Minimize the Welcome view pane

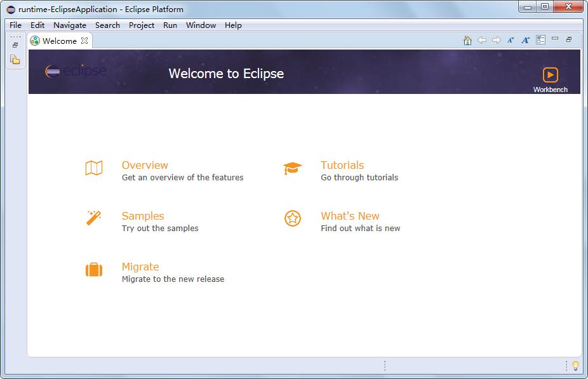[555, 39]
